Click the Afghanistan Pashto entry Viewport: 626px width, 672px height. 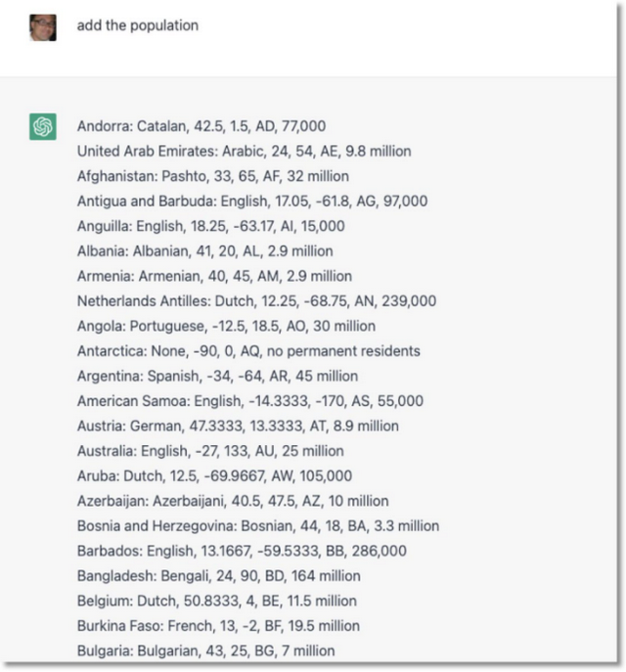pos(212,176)
